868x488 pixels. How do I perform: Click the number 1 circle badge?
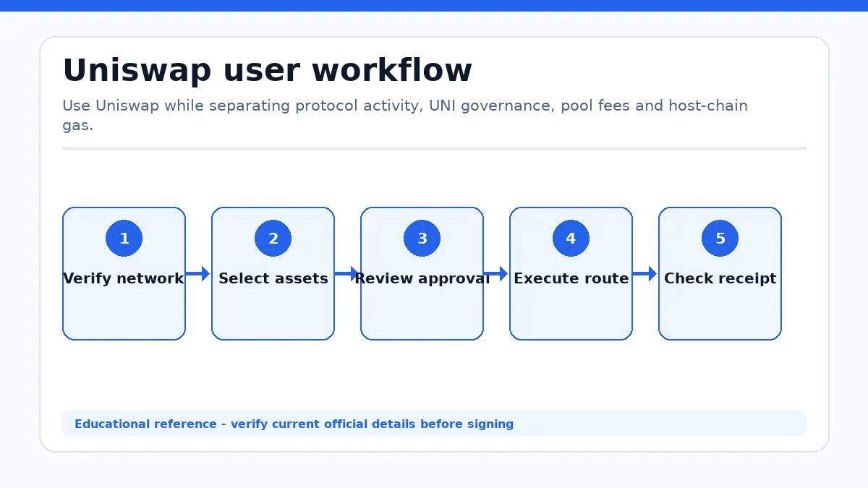[124, 239]
